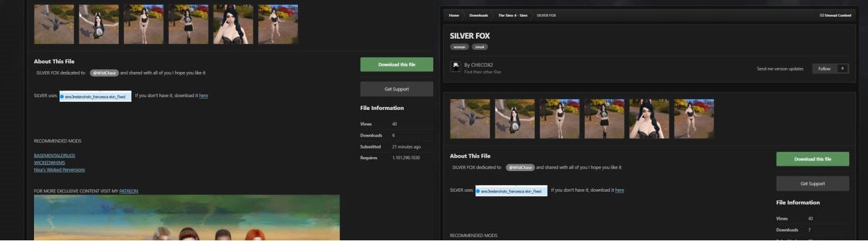Screen dimensions: 868x241
Task: Go to the Home breadcrumb
Action: (454, 15)
